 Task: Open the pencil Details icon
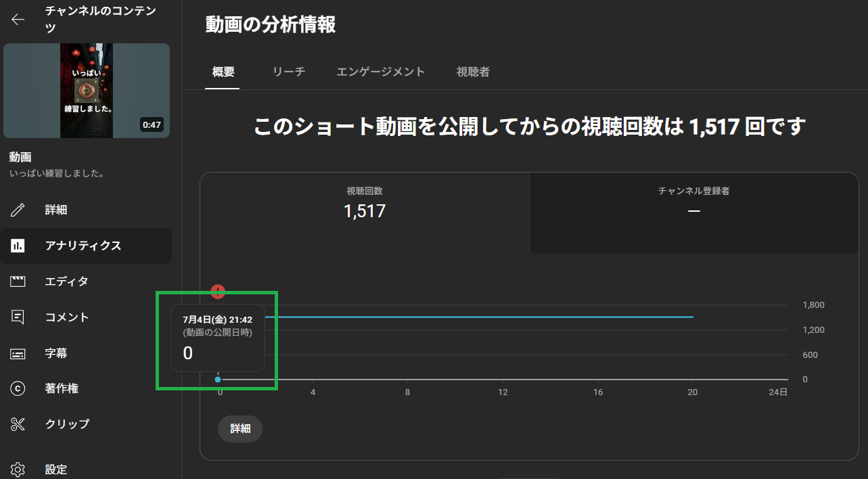[x=18, y=210]
